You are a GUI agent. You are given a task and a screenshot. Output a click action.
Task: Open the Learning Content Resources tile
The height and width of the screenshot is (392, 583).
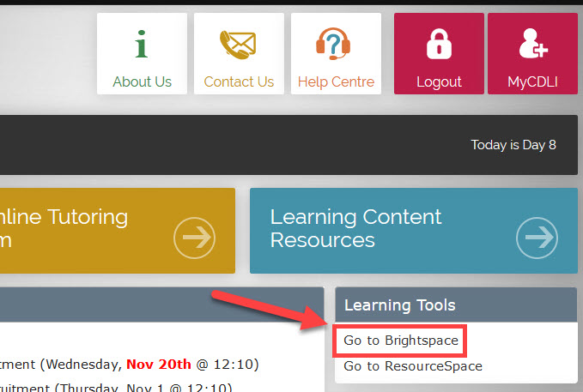point(414,231)
